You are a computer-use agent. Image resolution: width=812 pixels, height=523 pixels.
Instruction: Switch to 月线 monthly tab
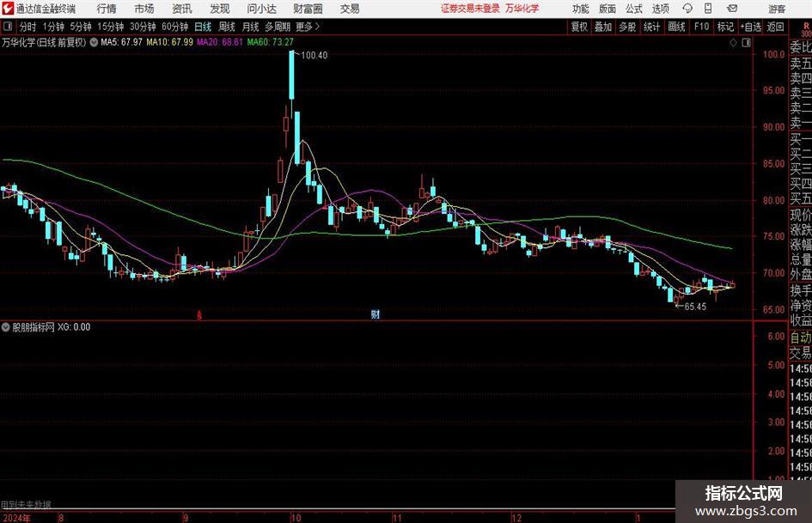coord(251,27)
